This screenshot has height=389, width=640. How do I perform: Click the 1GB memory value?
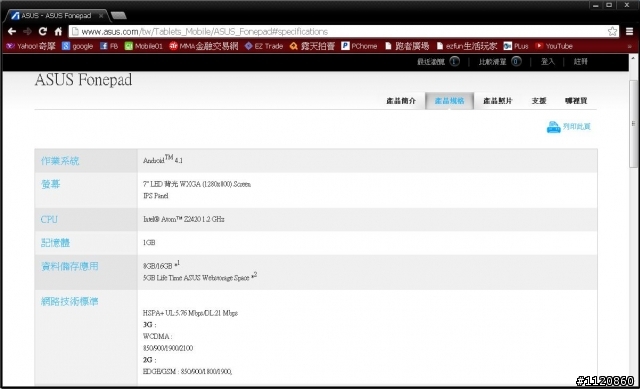click(x=149, y=242)
